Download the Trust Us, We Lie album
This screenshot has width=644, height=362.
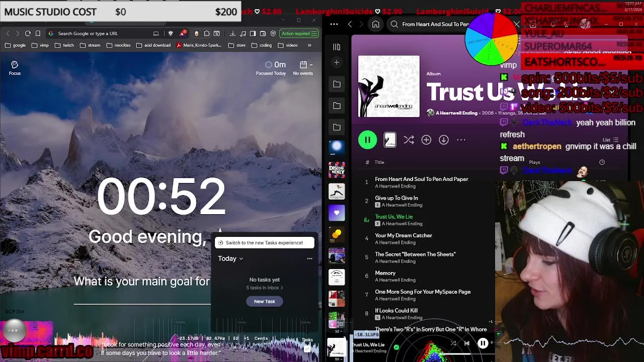click(443, 140)
